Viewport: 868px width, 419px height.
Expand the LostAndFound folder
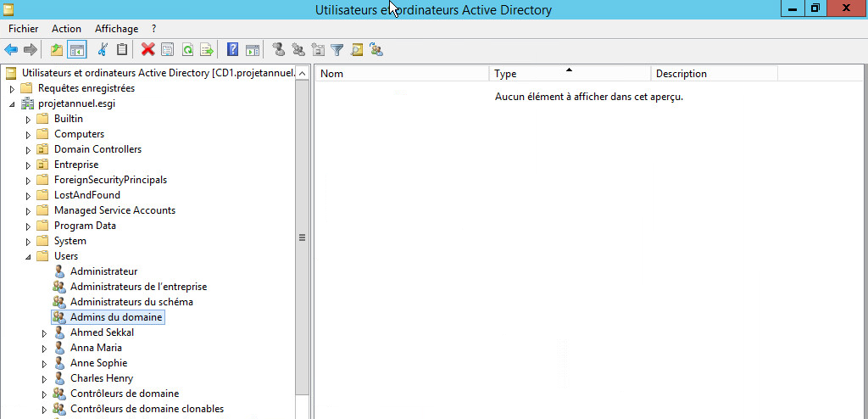pos(29,196)
